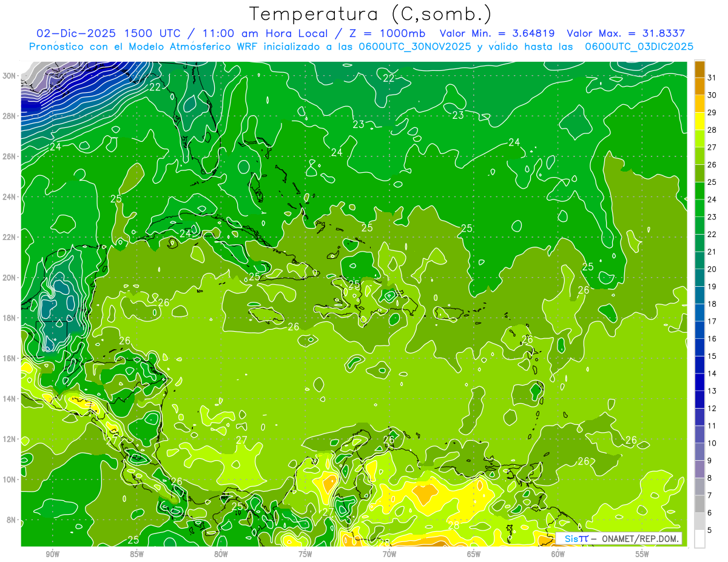Click the '85W' longitude axis label

pos(136,554)
